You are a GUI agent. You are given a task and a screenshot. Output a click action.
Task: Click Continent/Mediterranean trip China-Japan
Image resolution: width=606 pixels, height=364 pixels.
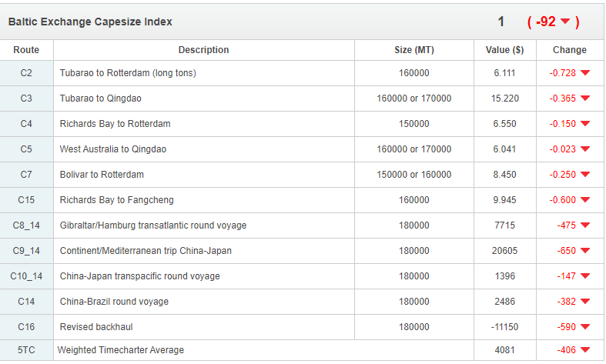146,251
